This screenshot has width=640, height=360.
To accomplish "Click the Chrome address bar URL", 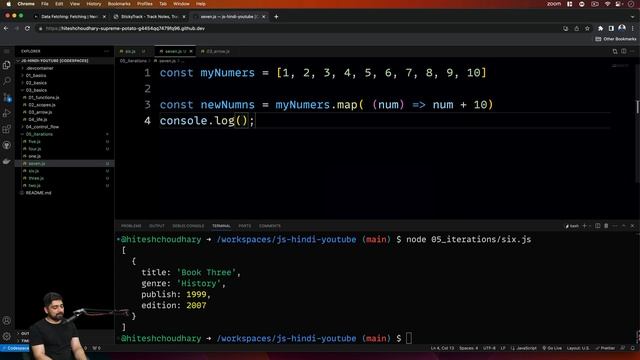I will click(x=125, y=29).
